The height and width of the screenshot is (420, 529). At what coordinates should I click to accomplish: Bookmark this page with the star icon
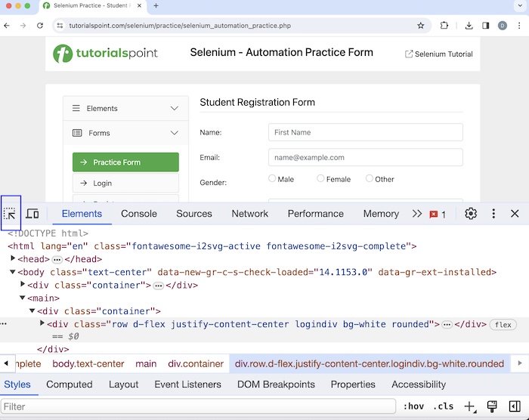pyautogui.click(x=421, y=25)
